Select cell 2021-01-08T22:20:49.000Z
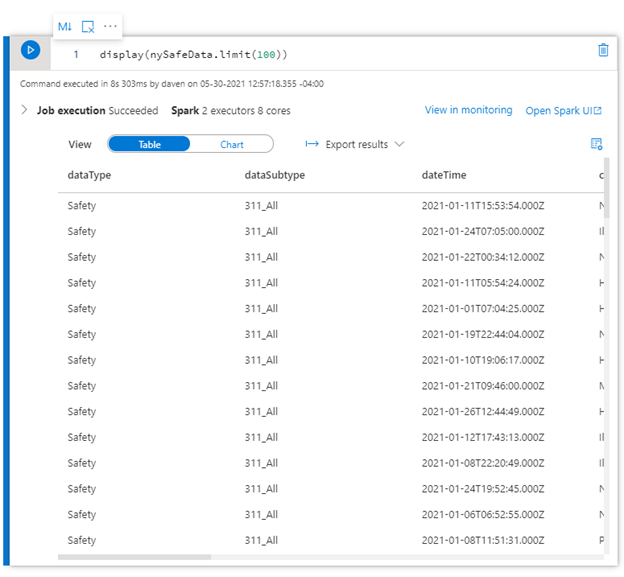Screen dimensions: 624x577 pyautogui.click(x=483, y=463)
